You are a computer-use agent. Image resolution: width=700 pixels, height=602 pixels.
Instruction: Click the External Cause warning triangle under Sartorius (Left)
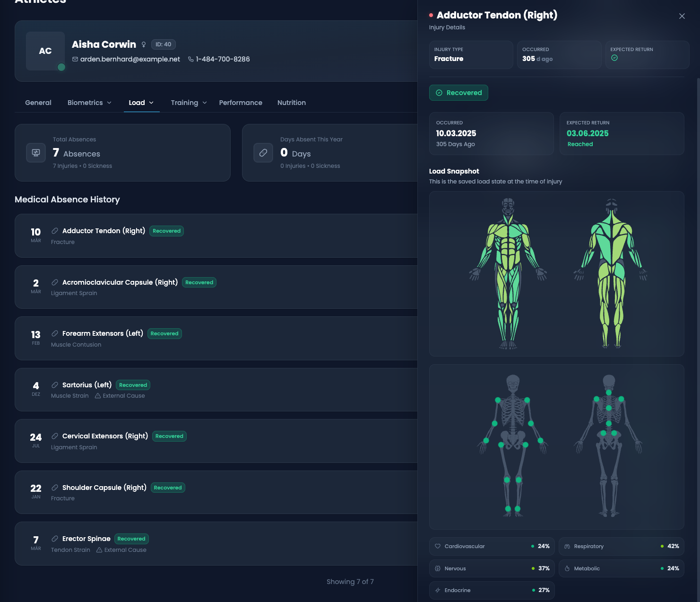[x=98, y=395]
